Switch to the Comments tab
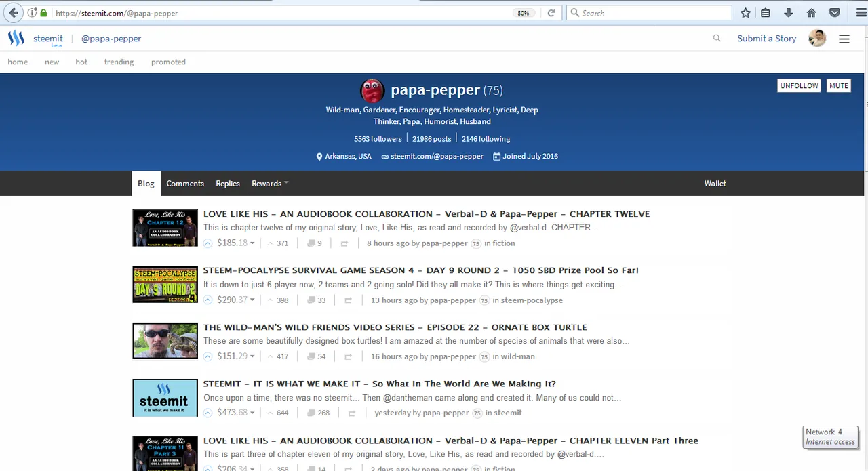Viewport: 868px width, 471px height. coord(185,184)
